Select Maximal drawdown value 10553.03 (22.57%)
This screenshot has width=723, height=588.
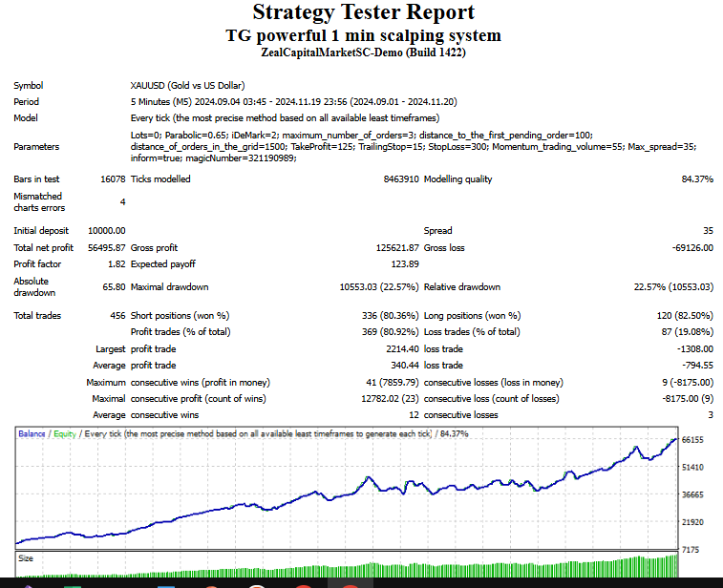(379, 287)
